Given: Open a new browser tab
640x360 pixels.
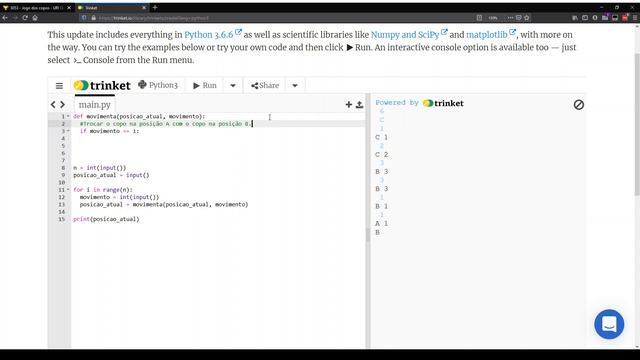Looking at the screenshot, I should [155, 8].
